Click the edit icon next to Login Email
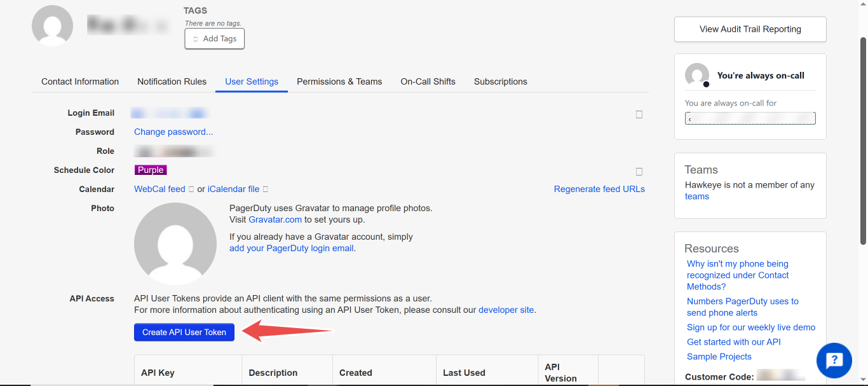 [639, 114]
